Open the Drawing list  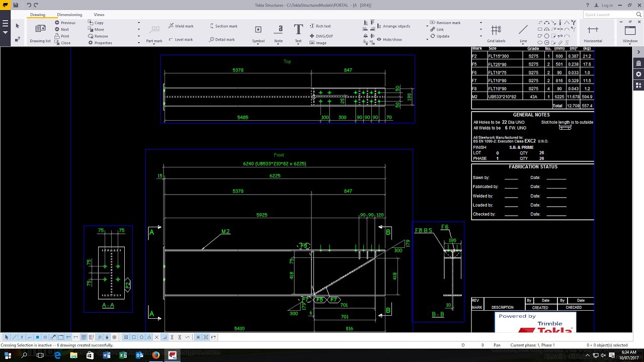pos(40,33)
